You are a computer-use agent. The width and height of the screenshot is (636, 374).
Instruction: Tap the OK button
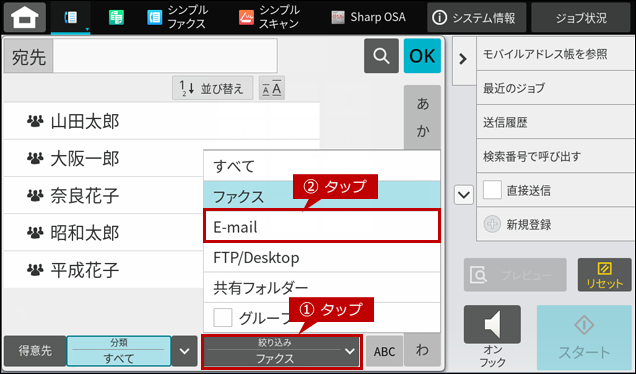422,56
